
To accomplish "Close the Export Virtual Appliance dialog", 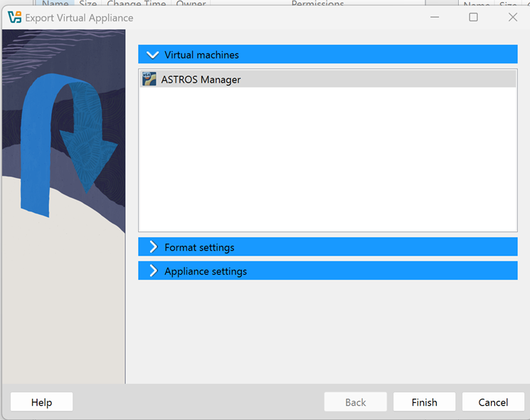I will [x=512, y=18].
